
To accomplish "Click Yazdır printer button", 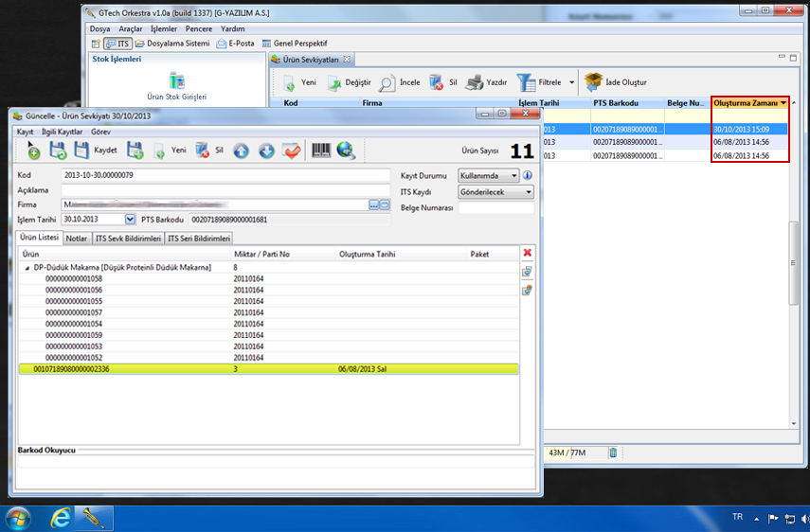I will click(x=486, y=82).
